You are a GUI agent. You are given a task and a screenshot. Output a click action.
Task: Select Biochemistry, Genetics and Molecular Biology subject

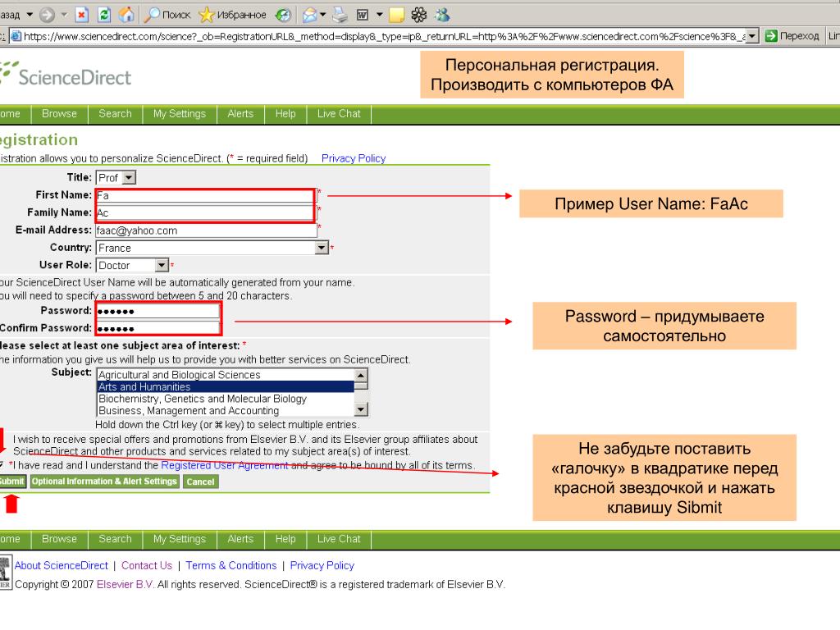tap(225, 399)
